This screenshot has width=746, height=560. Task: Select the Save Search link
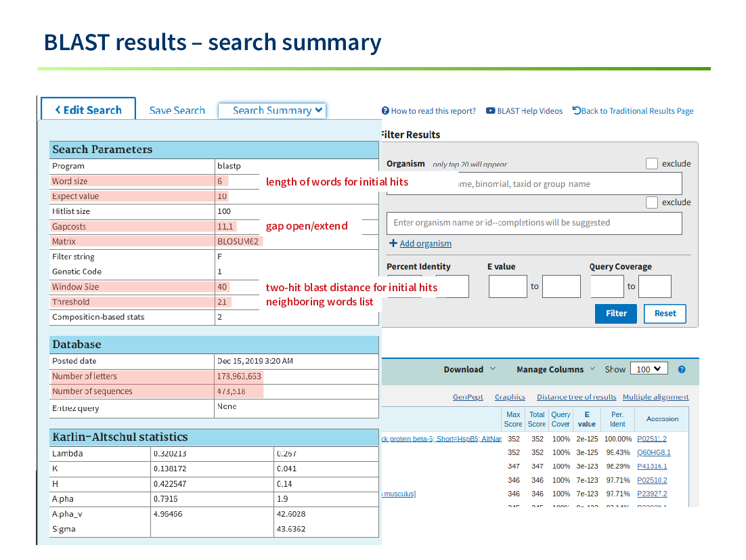click(x=177, y=110)
